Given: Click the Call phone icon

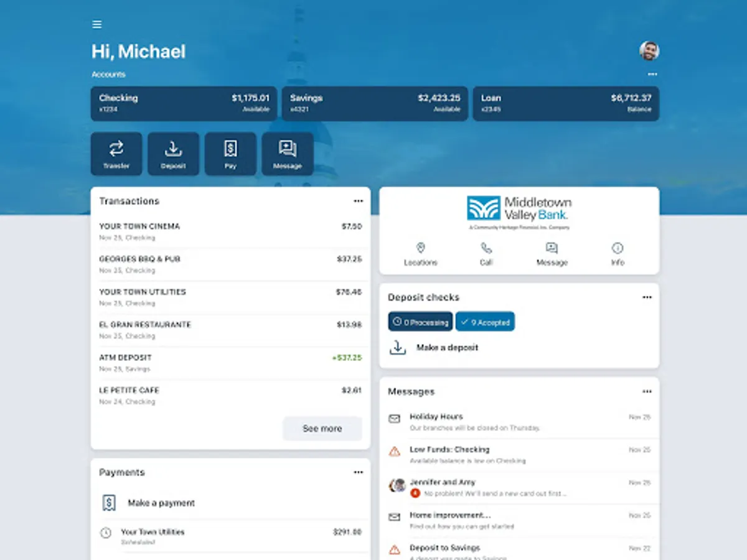Looking at the screenshot, I should 486,248.
